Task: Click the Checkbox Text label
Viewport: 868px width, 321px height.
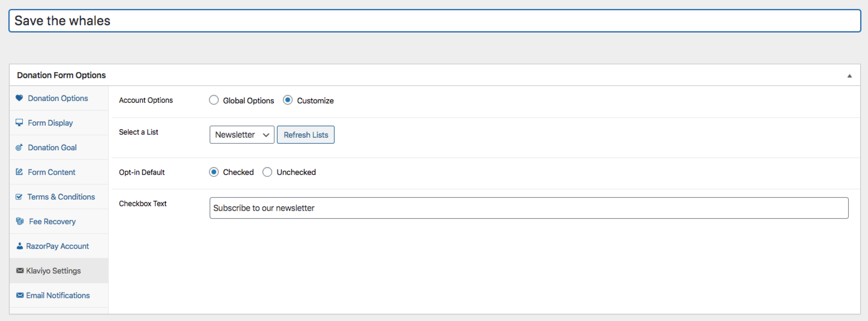Action: 143,203
